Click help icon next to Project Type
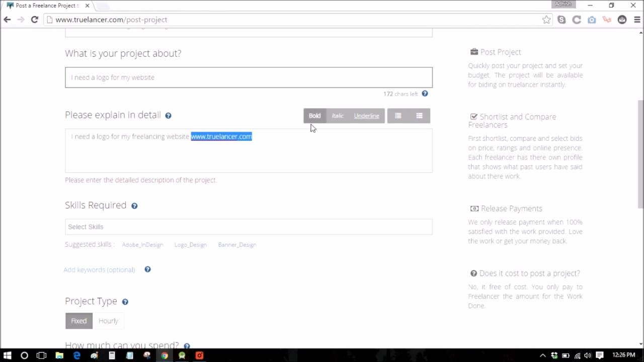 click(125, 302)
